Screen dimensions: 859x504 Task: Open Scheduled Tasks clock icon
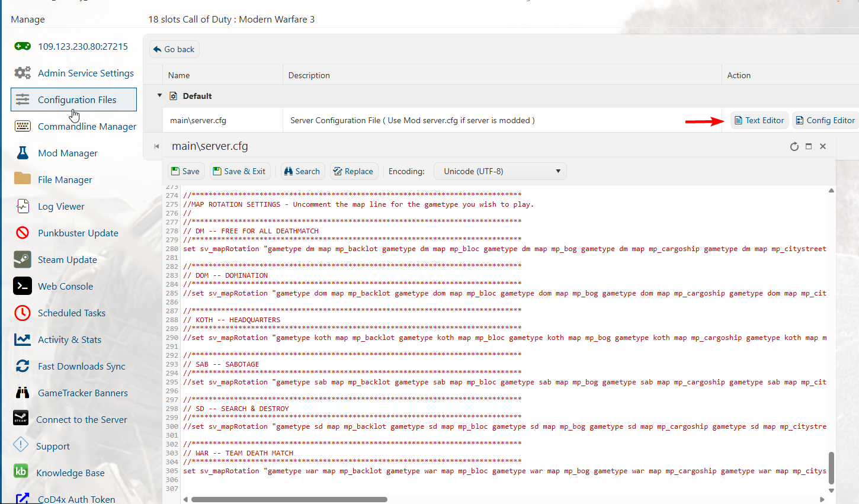pos(23,313)
